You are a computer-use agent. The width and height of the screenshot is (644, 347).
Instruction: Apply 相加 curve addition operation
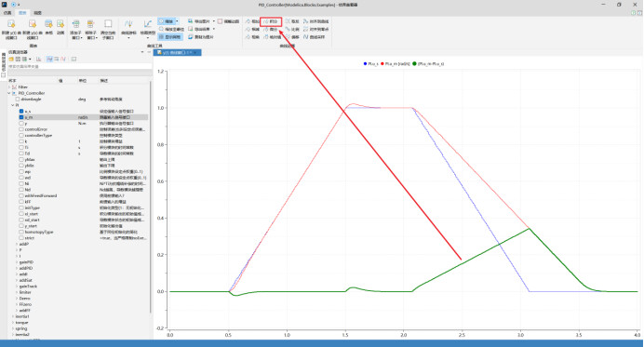[x=252, y=21]
